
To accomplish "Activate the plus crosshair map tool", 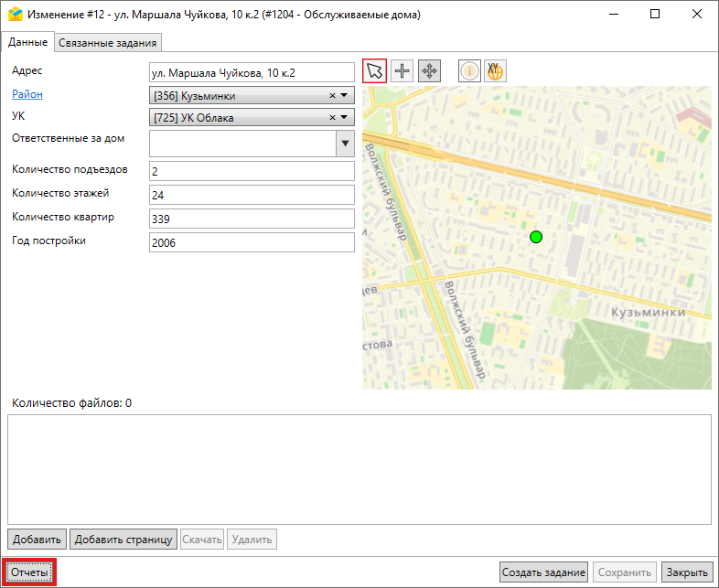I will pos(402,71).
